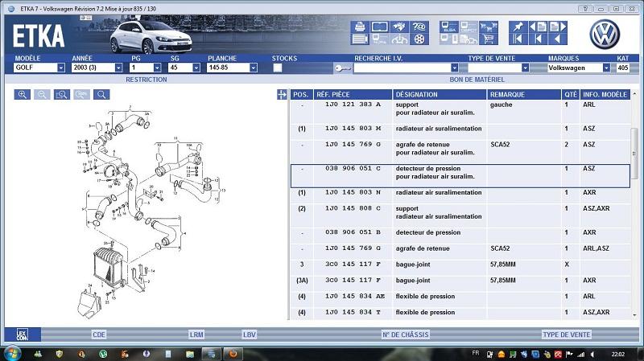Viewport: 644px width, 361px height.
Task: Click the greyed zoom-out magnifier icon
Action: (42, 95)
